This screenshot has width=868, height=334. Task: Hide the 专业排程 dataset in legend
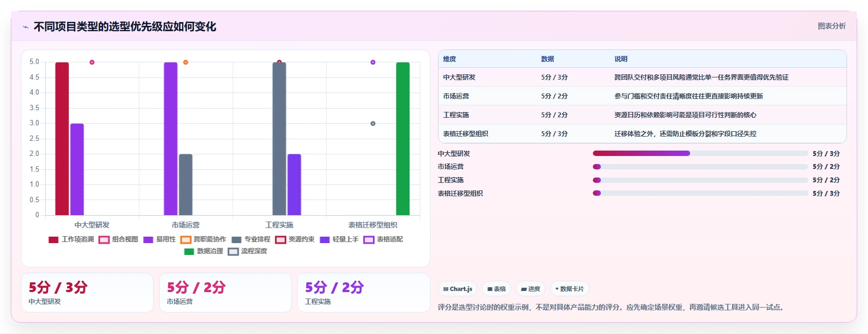tap(250, 239)
